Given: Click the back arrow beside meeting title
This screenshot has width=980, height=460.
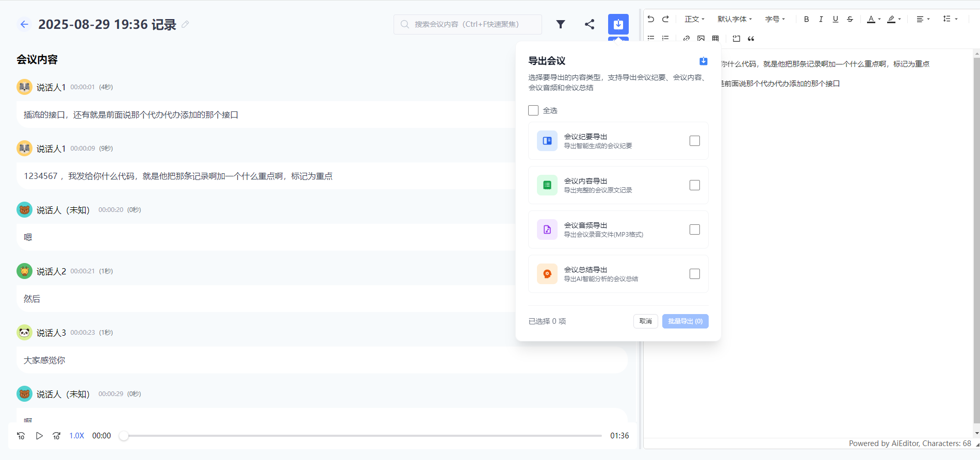Looking at the screenshot, I should point(24,24).
